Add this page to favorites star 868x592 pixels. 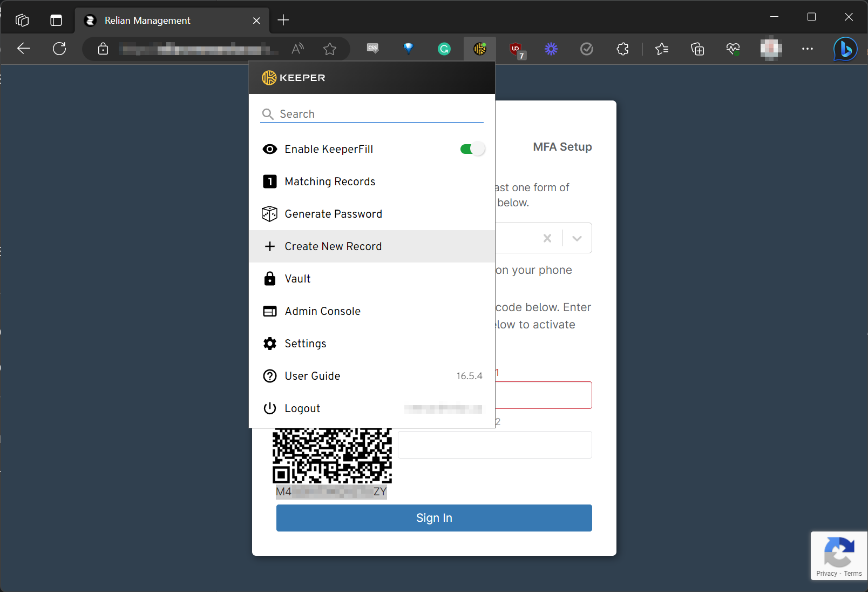pos(330,49)
